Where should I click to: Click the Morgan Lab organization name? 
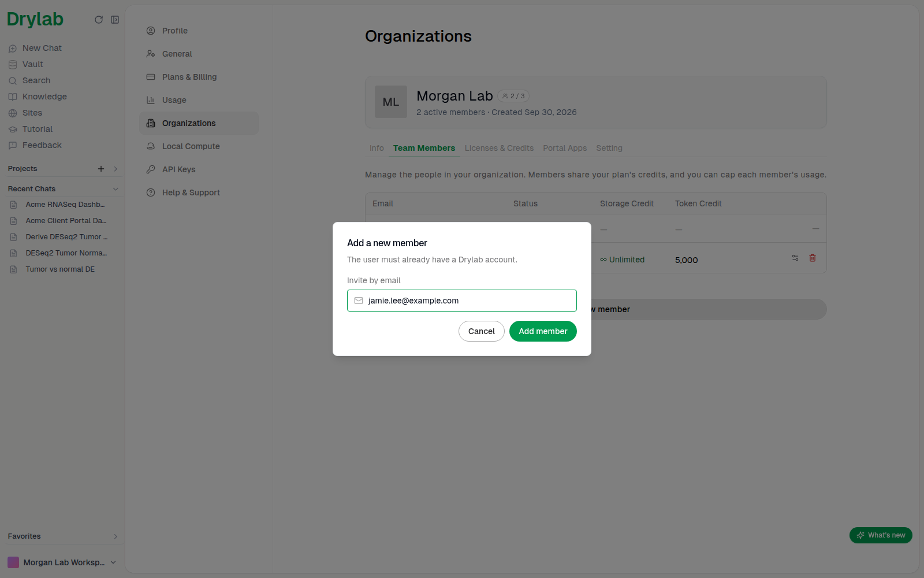(x=454, y=96)
